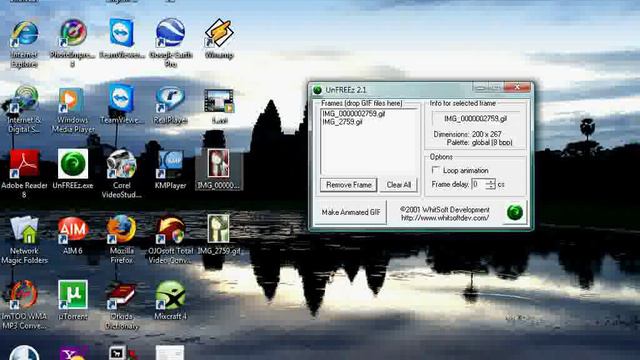Decrease frame delay with down arrow
The width and height of the screenshot is (640, 360).
pos(491,187)
